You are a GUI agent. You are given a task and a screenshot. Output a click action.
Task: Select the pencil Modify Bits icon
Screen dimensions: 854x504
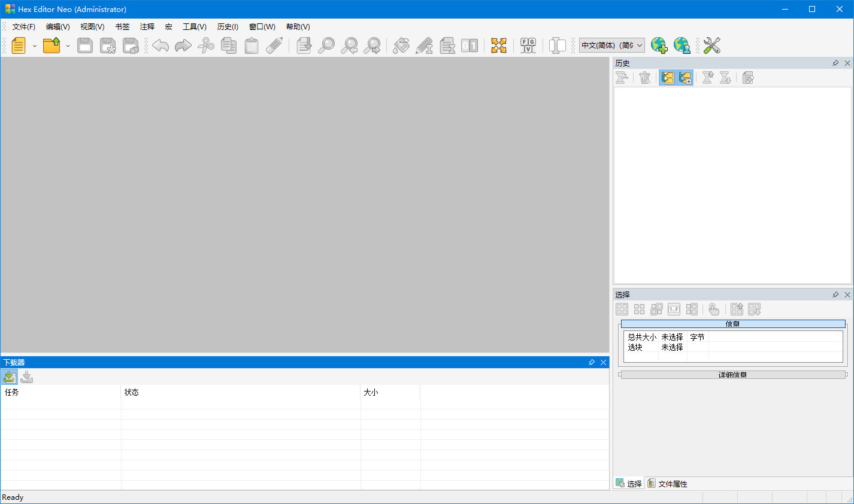(425, 45)
